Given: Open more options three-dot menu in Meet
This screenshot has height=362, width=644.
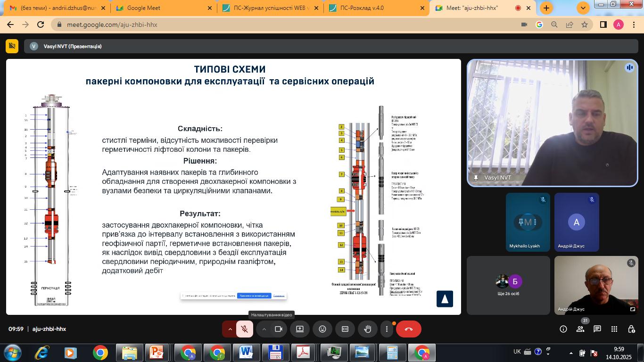Looking at the screenshot, I should [x=387, y=329].
